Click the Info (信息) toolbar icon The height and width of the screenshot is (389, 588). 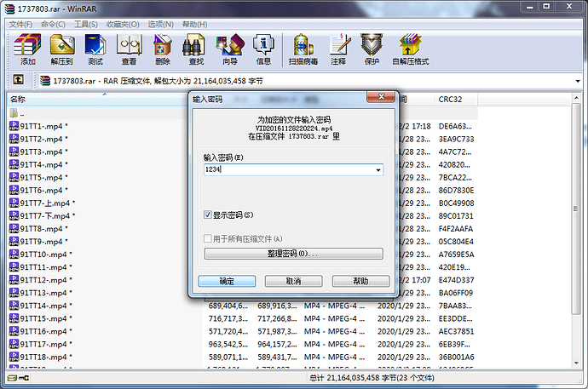click(x=263, y=49)
